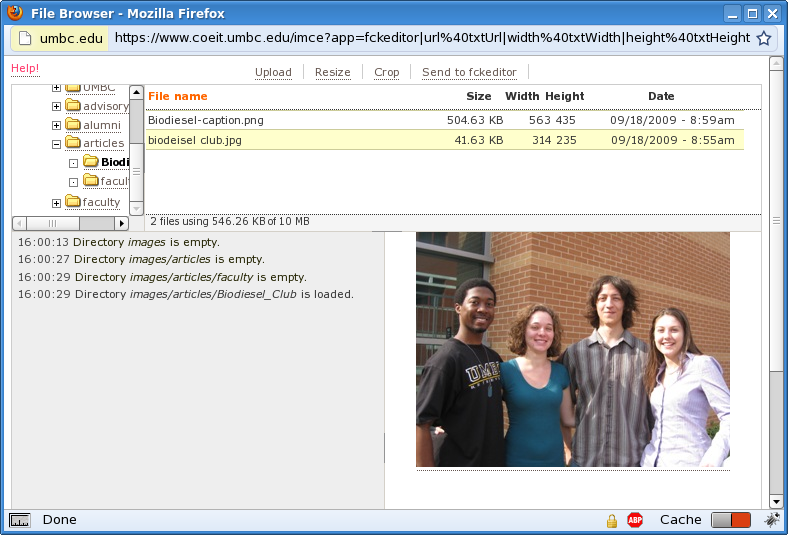Sort files by Size column header

coord(478,96)
